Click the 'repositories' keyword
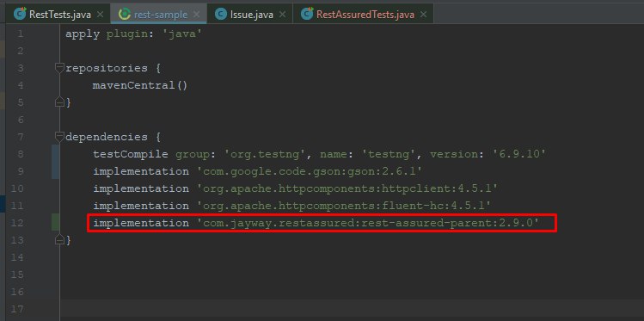 tap(107, 68)
